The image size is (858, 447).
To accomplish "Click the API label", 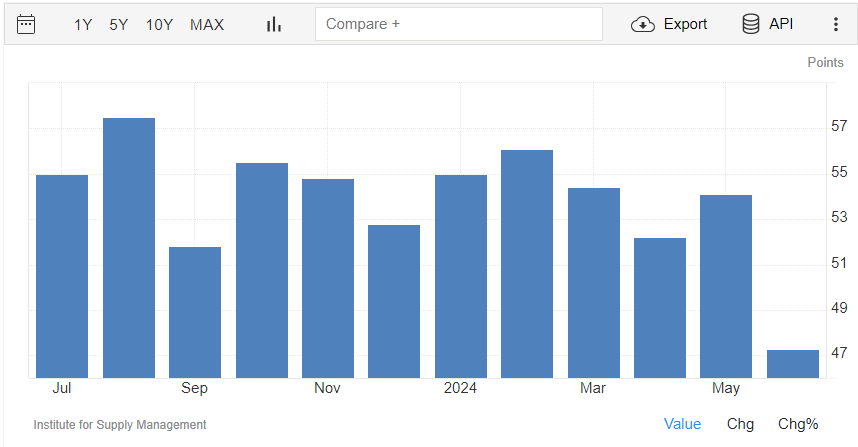I will point(781,24).
